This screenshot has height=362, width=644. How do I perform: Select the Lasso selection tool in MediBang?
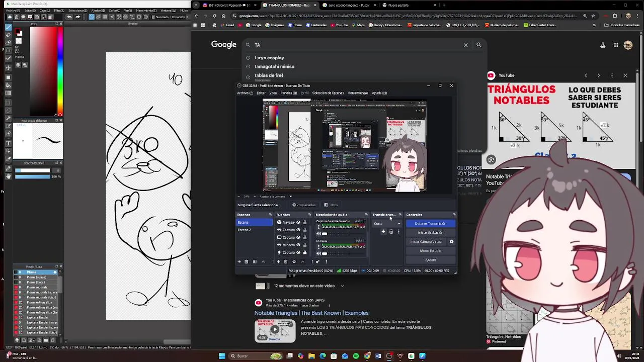[x=9, y=111]
